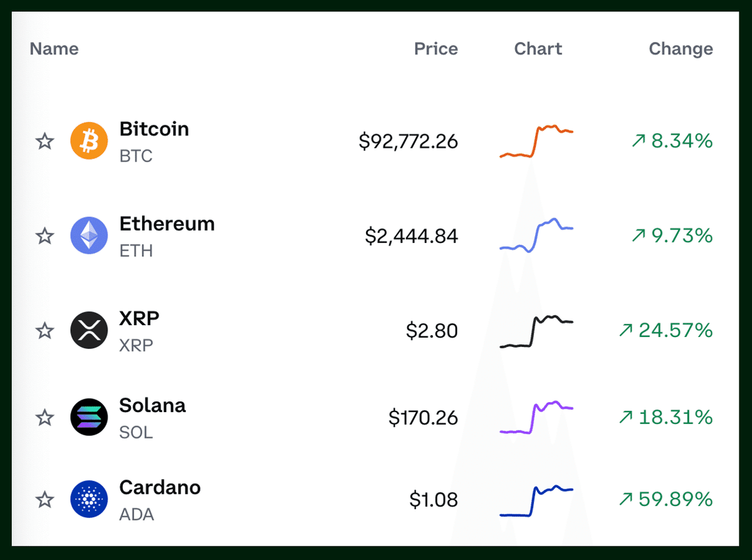
Task: Toggle the Ethereum watchlist star
Action: point(44,236)
